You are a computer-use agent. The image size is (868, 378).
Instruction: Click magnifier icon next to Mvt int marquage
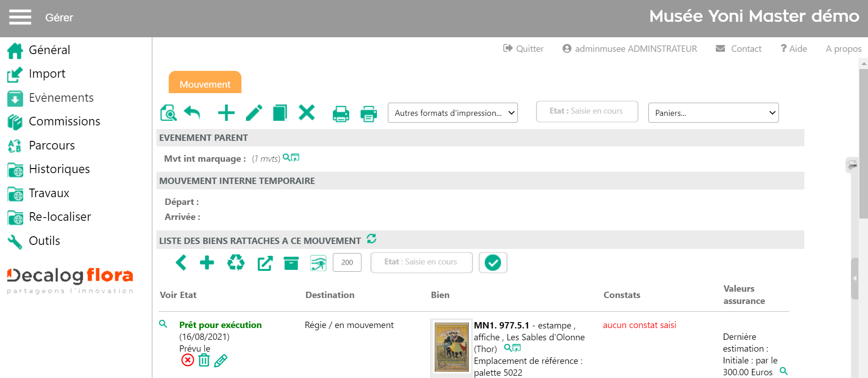pyautogui.click(x=286, y=157)
